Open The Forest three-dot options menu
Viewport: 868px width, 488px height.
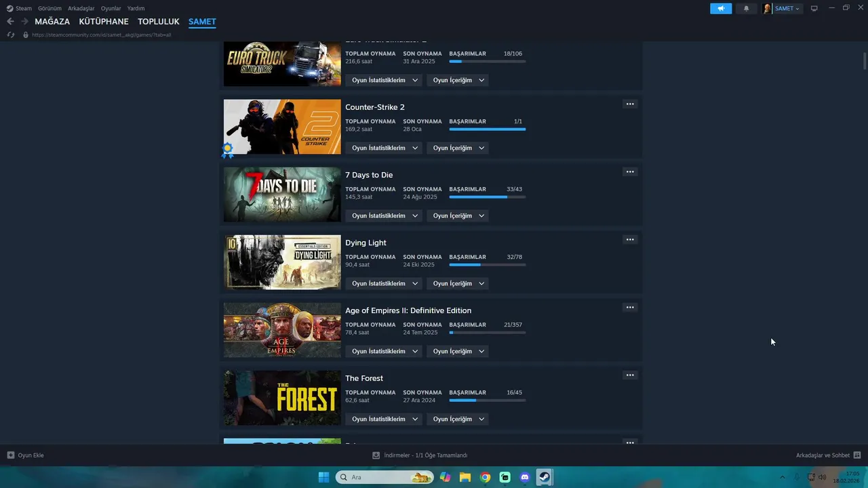pyautogui.click(x=630, y=375)
